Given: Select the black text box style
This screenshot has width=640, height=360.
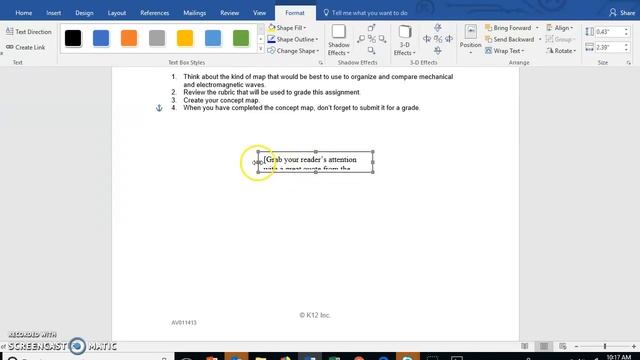Looking at the screenshot, I should [x=73, y=38].
